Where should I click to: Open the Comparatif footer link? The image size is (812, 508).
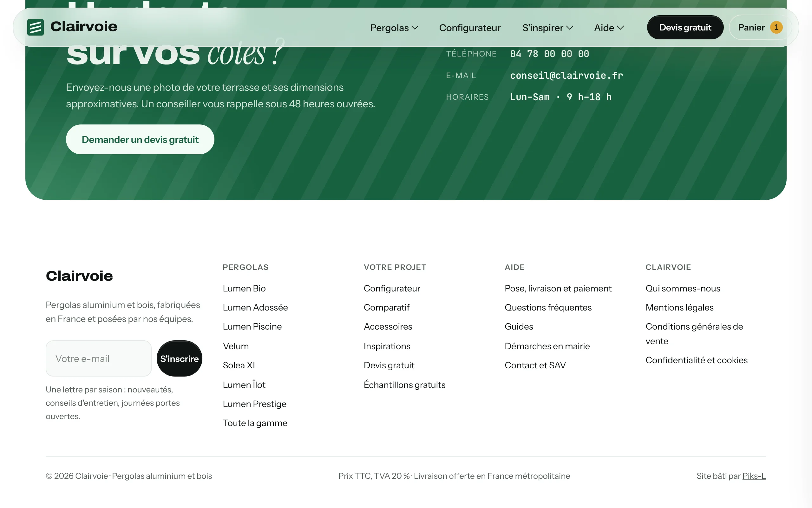tap(387, 307)
